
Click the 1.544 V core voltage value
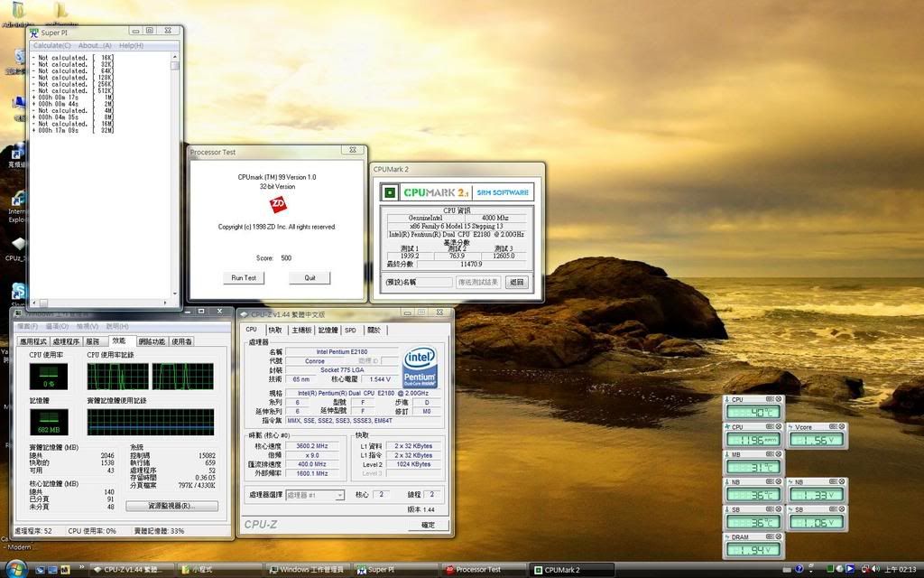tap(378, 379)
